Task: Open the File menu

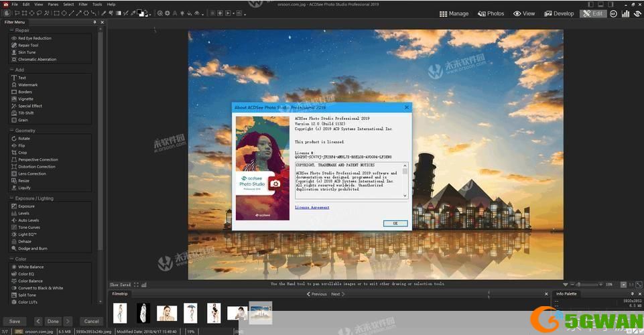Action: 15,4
